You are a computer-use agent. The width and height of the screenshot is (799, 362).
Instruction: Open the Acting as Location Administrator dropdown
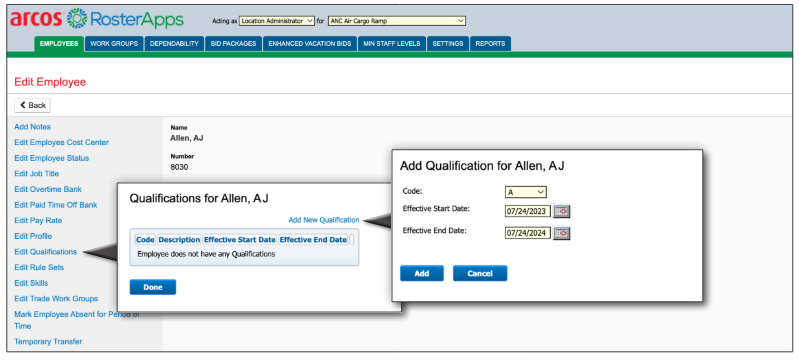point(277,21)
